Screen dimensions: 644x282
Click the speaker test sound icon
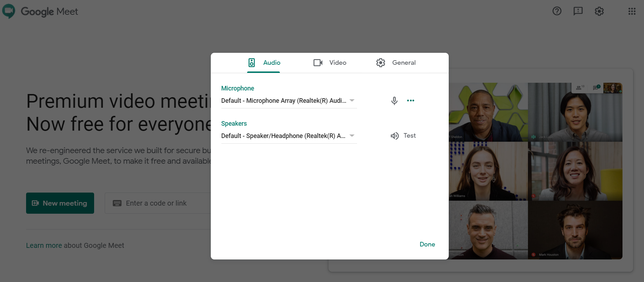pos(395,136)
